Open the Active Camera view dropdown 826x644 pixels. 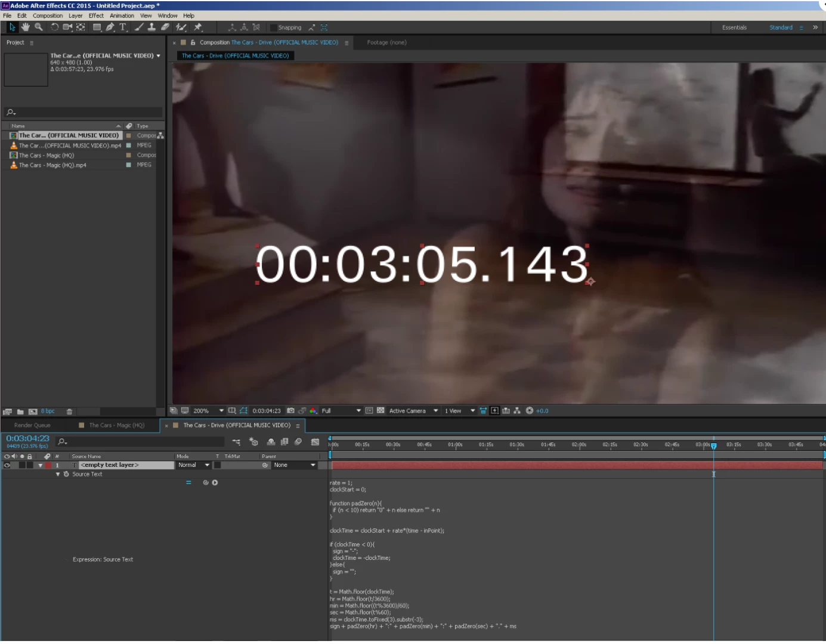click(413, 411)
